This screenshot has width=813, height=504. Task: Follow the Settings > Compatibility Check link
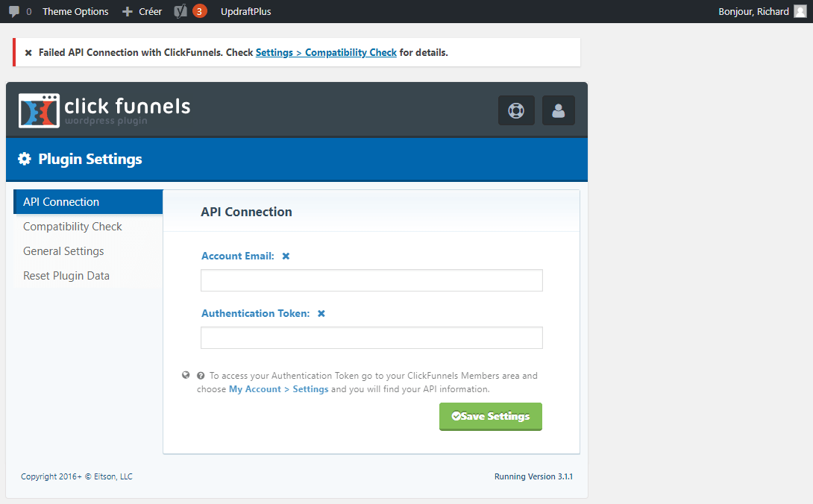(326, 52)
